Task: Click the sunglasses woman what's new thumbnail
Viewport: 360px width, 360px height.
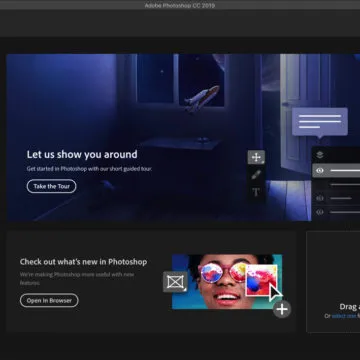Action: [227, 282]
